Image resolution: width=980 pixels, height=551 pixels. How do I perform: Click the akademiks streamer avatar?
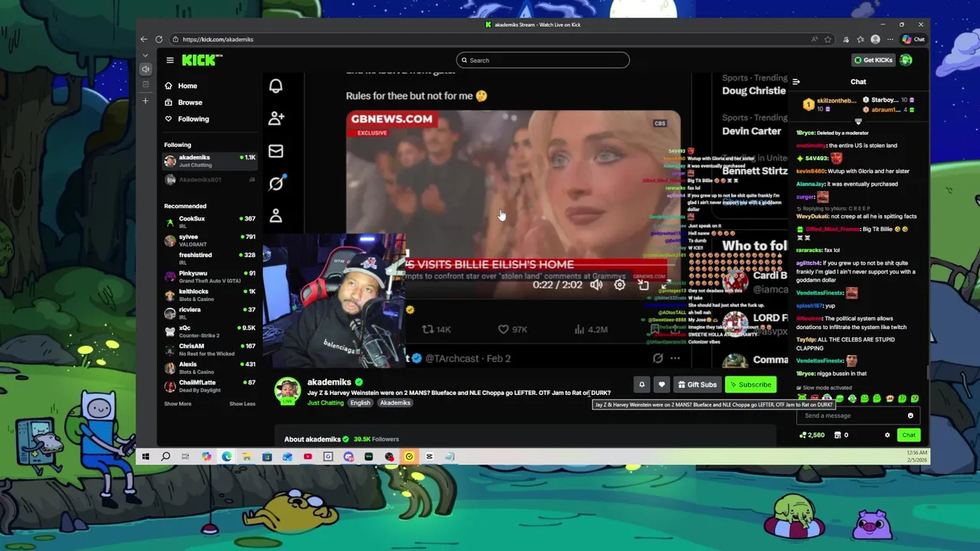click(288, 390)
